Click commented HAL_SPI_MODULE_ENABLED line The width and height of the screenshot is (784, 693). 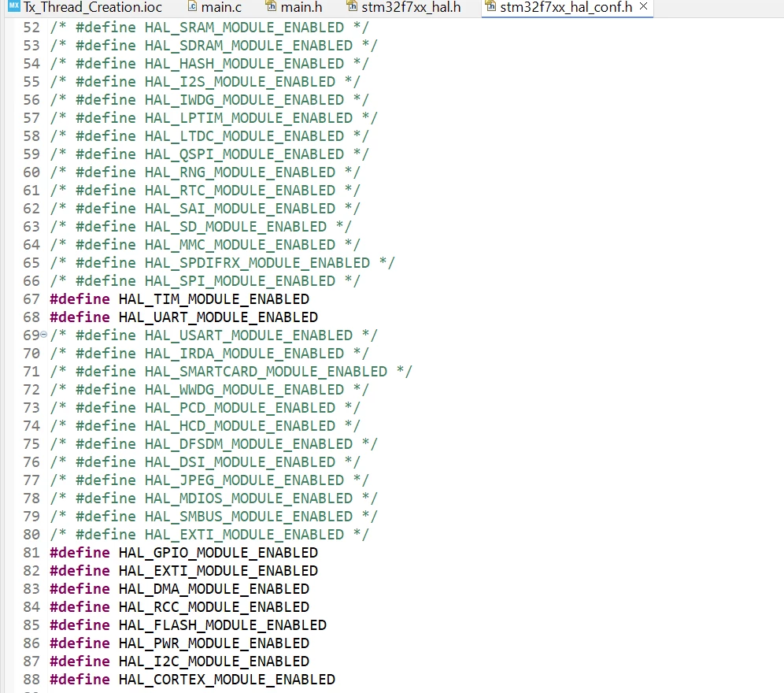(205, 281)
